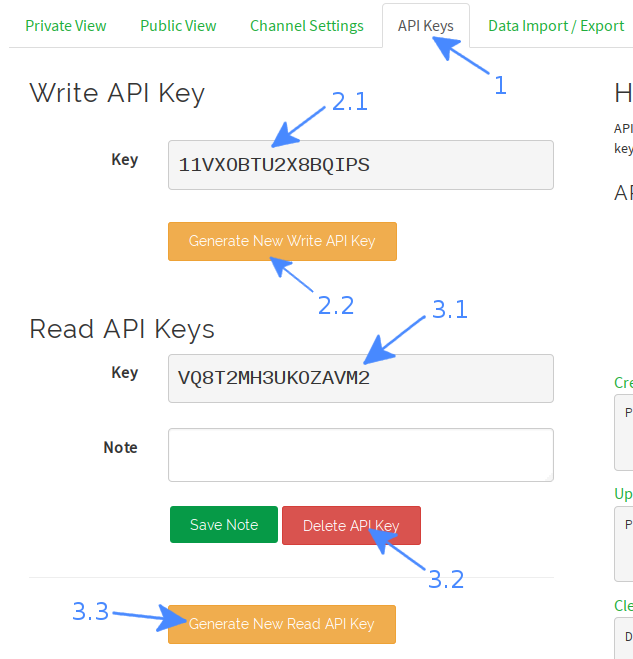Click the code box under the 'Cre' link
633x659 pixels.
click(x=624, y=432)
